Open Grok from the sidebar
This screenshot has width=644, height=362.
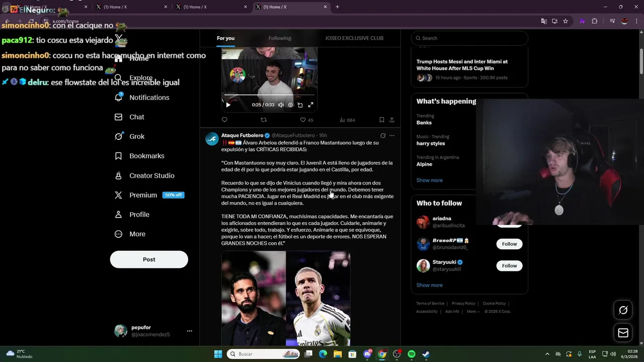click(x=130, y=136)
